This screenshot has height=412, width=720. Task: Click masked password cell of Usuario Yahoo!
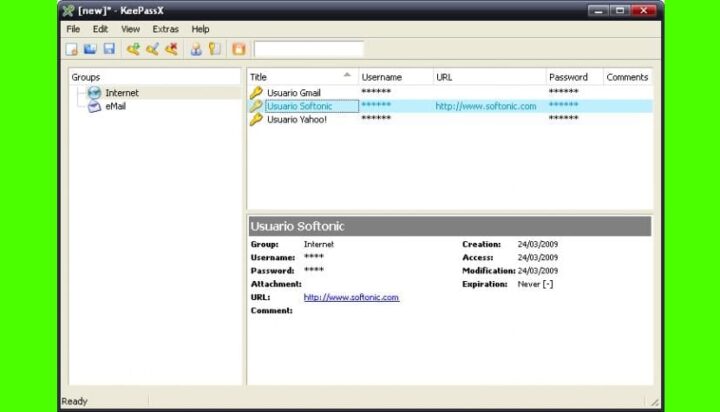tap(563, 118)
